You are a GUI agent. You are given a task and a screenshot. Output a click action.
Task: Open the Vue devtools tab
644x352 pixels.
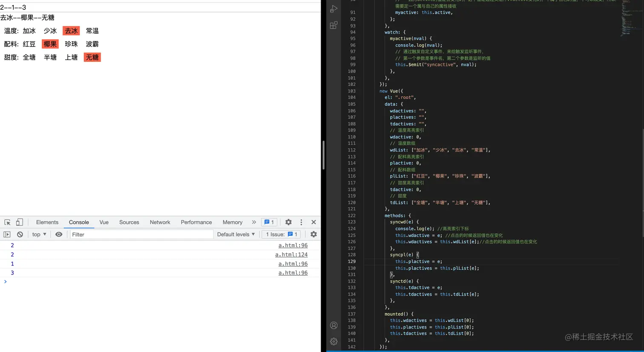[104, 222]
